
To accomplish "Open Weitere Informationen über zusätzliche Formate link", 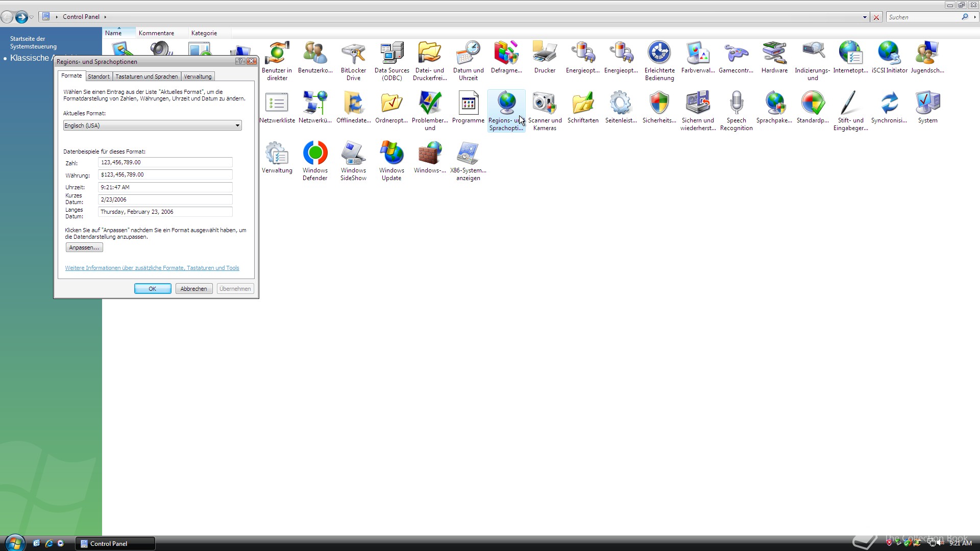I will (152, 268).
